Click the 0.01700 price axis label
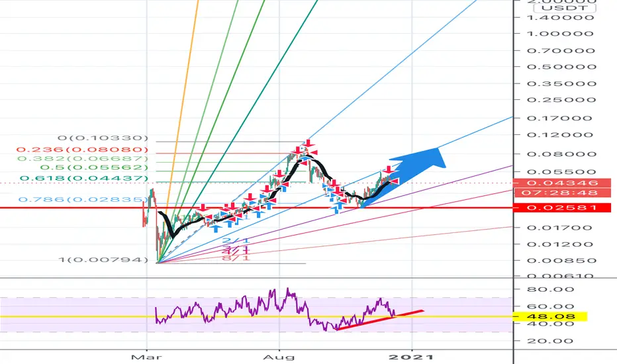The width and height of the screenshot is (617, 364). 560,228
